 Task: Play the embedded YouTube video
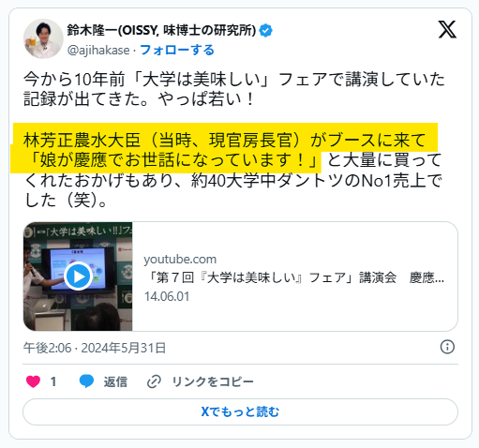[78, 276]
